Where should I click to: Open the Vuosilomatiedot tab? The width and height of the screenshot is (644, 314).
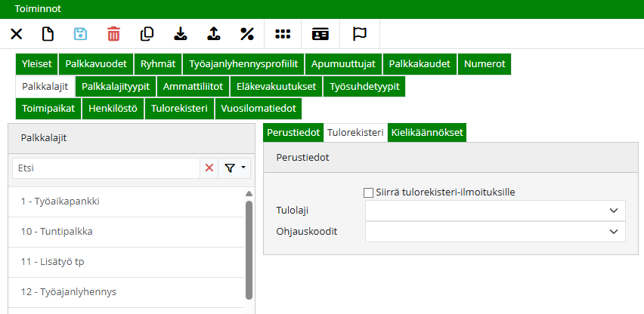pos(259,109)
